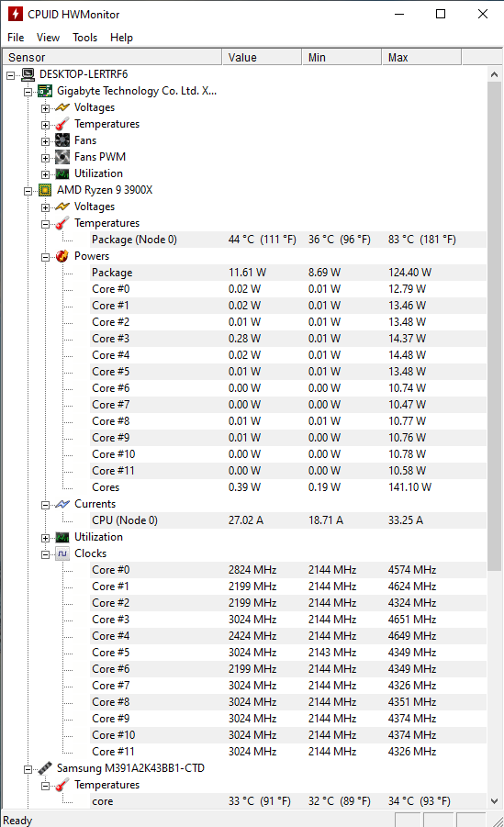This screenshot has width=504, height=827.
Task: Click the Ryzen Voltages lightning icon
Action: point(62,207)
